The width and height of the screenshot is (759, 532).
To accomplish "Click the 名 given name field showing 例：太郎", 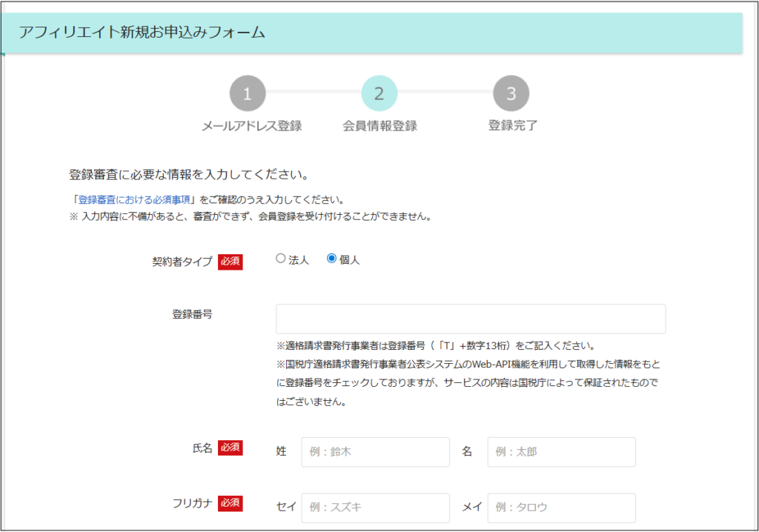I will point(561,451).
